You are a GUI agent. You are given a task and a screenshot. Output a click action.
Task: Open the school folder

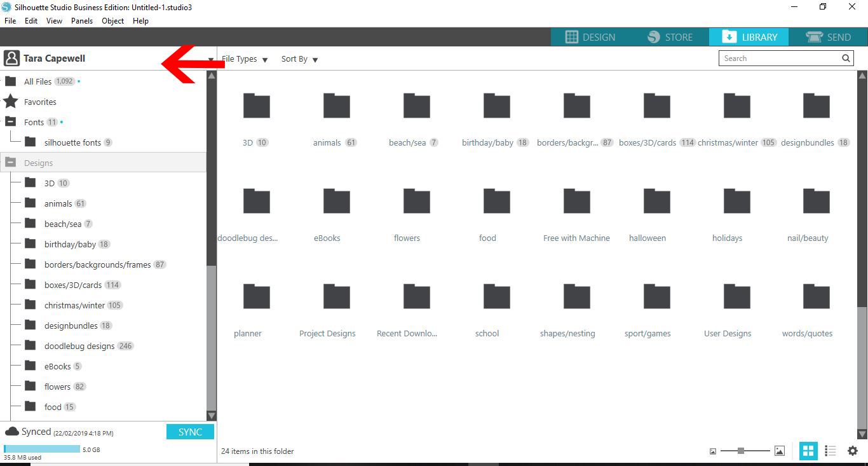(x=497, y=296)
